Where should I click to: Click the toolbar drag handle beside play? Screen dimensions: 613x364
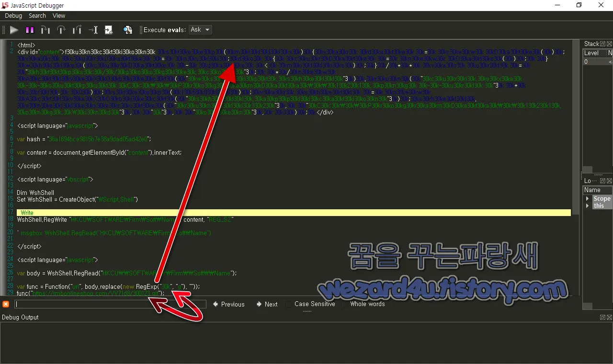pos(4,30)
